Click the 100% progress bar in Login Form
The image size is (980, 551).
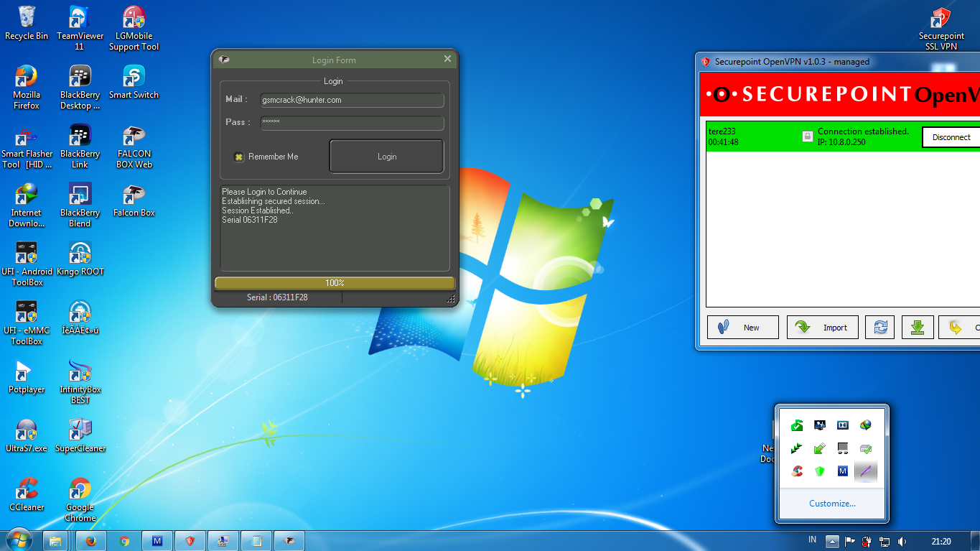pos(335,283)
